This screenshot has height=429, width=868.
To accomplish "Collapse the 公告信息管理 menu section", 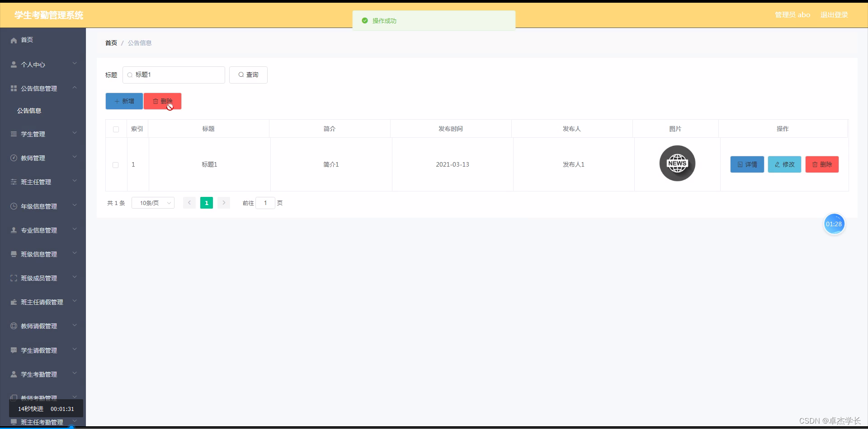I will pyautogui.click(x=43, y=88).
